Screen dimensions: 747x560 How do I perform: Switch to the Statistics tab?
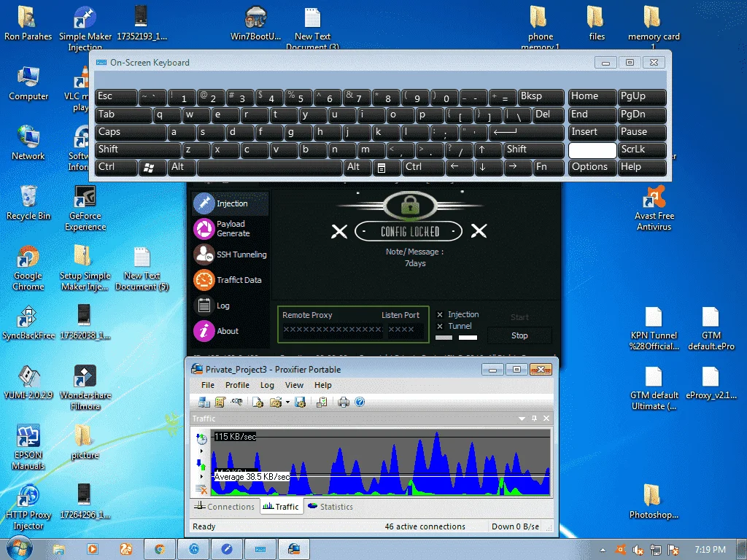330,507
